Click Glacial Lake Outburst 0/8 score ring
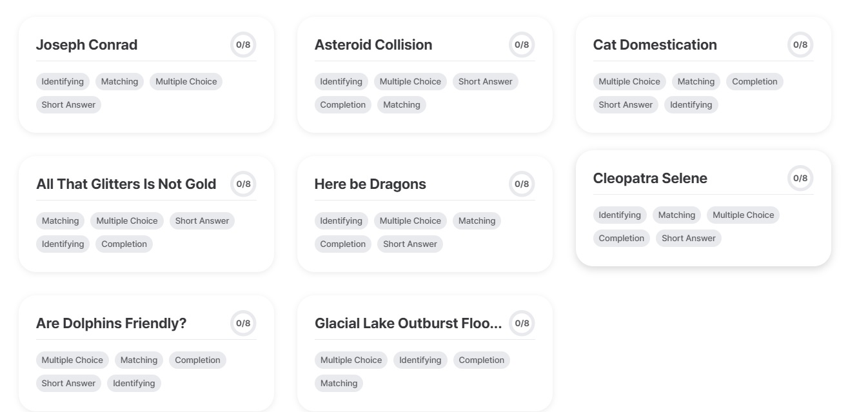Viewport: 868px width, 412px height. [522, 323]
